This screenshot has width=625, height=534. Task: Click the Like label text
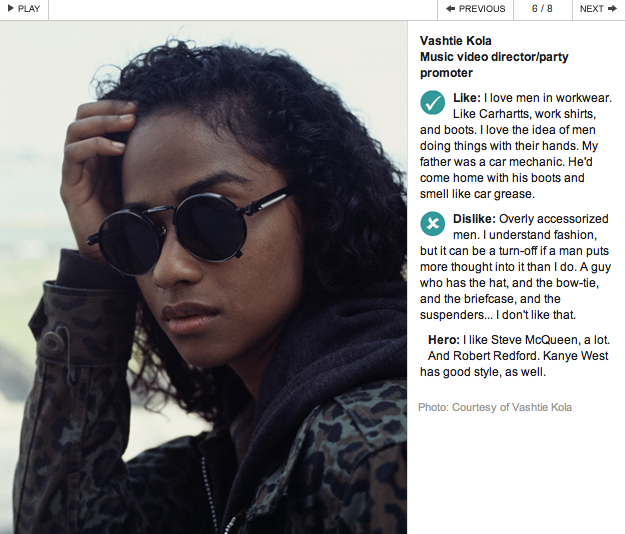[467, 98]
